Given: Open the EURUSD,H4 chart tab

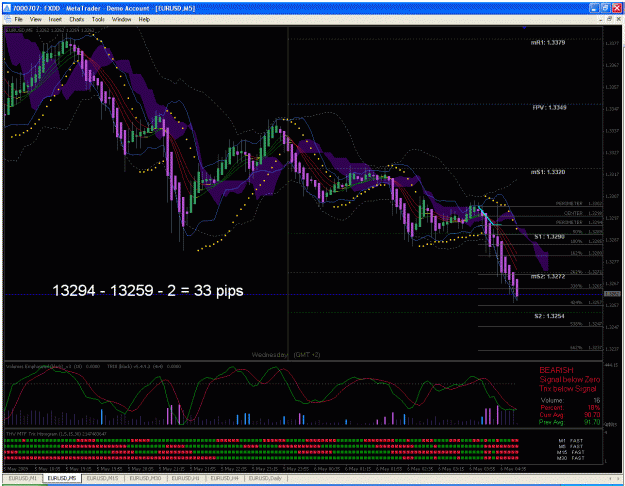Looking at the screenshot, I should (x=224, y=478).
